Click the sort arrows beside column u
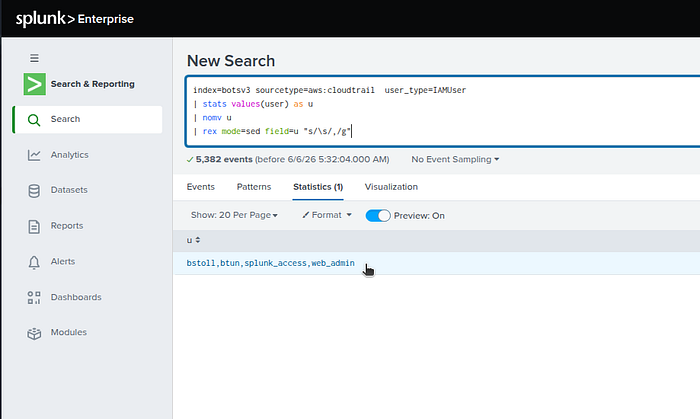Viewport: 700px width, 419px height. (x=198, y=240)
